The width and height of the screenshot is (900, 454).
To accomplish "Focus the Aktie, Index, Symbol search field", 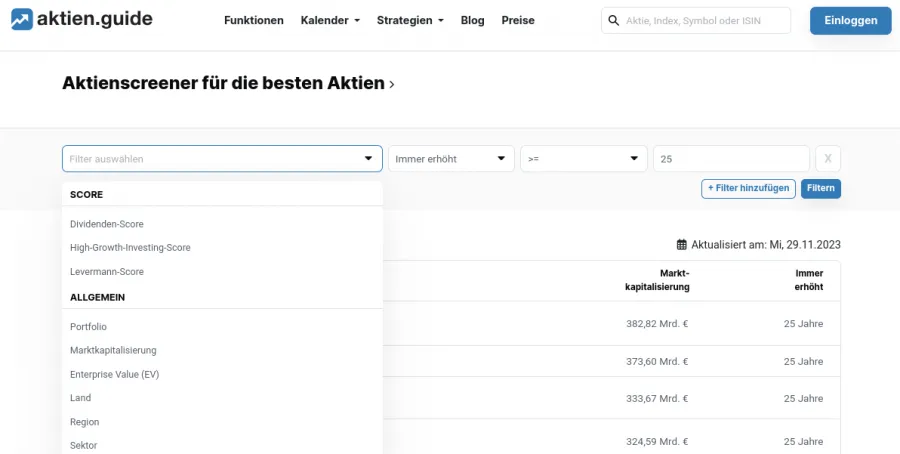I will click(x=696, y=21).
